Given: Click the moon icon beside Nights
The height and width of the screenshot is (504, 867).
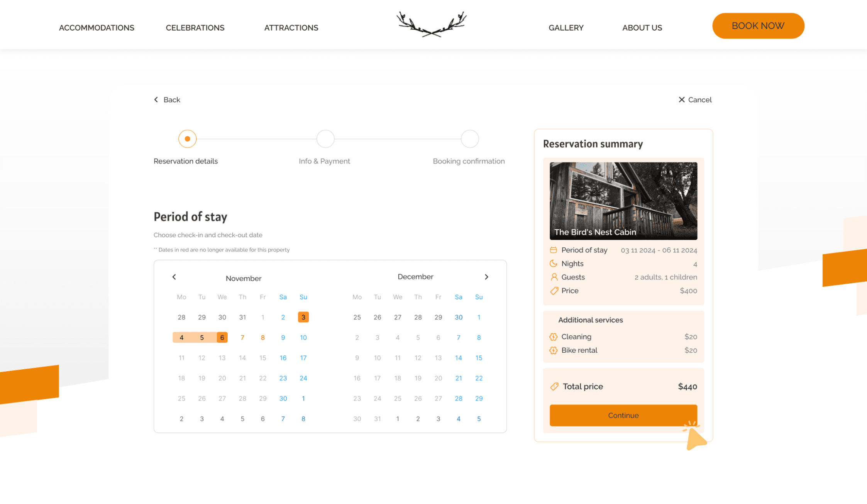Looking at the screenshot, I should coord(554,264).
